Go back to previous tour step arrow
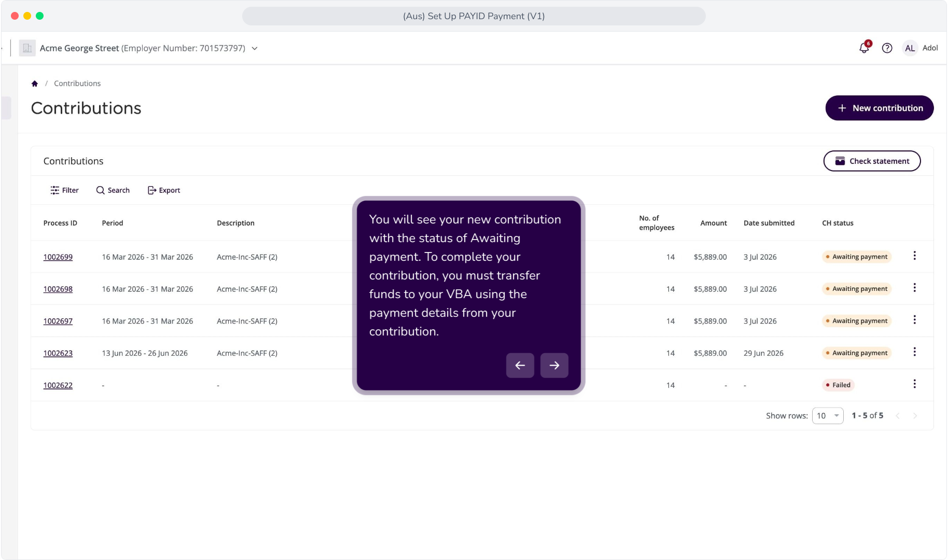This screenshot has height=560, width=948. coord(520,366)
